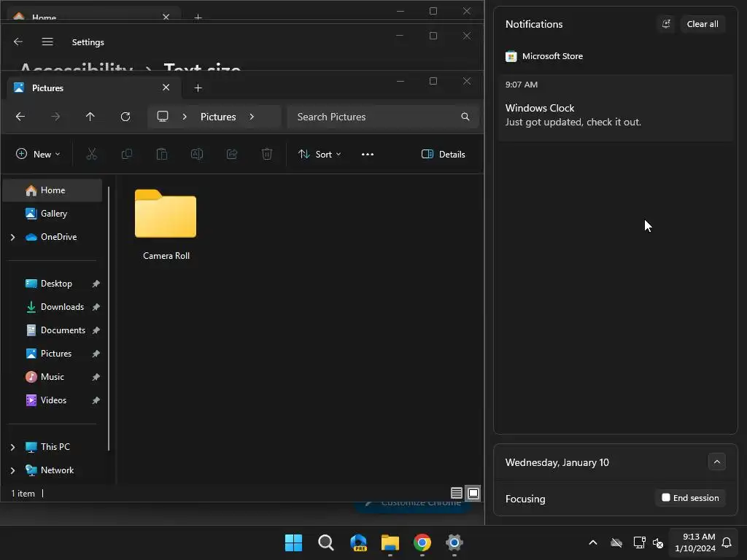Image resolution: width=747 pixels, height=560 pixels.
Task: Click the Share icon in toolbar
Action: click(x=232, y=155)
